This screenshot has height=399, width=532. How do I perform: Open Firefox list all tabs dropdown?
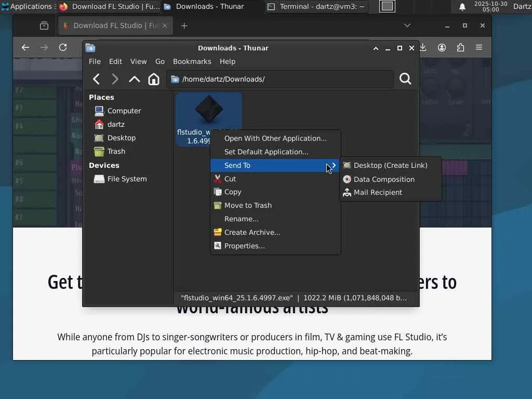pos(407,26)
